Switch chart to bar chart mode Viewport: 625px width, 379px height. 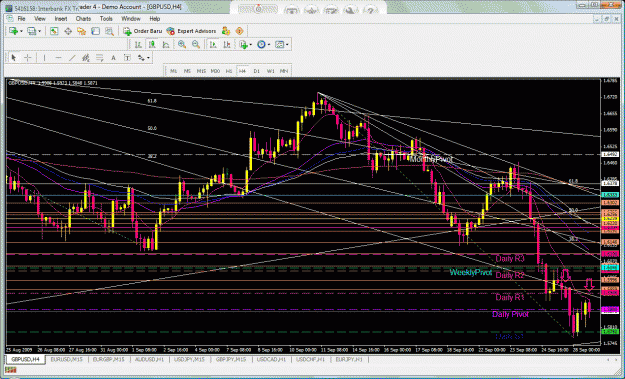pyautogui.click(x=138, y=45)
